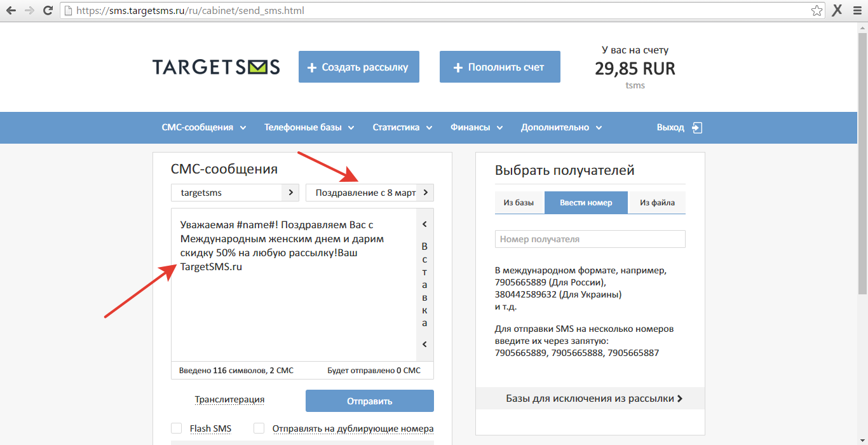Expand Базы для исключения из рассылки
The width and height of the screenshot is (868, 445).
pyautogui.click(x=590, y=399)
